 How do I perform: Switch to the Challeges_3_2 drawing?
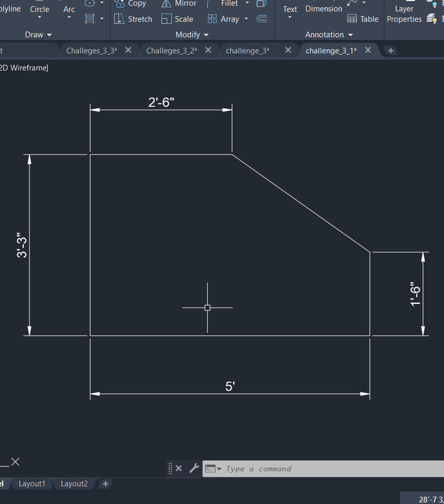coord(172,50)
